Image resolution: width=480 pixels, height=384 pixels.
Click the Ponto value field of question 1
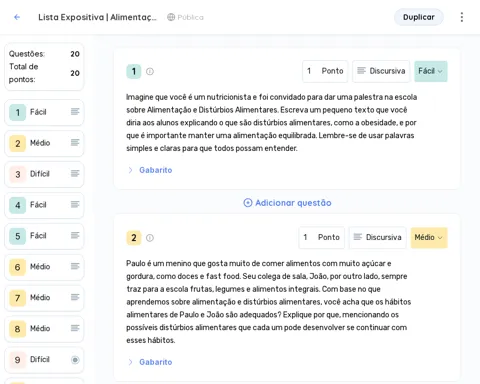point(325,71)
